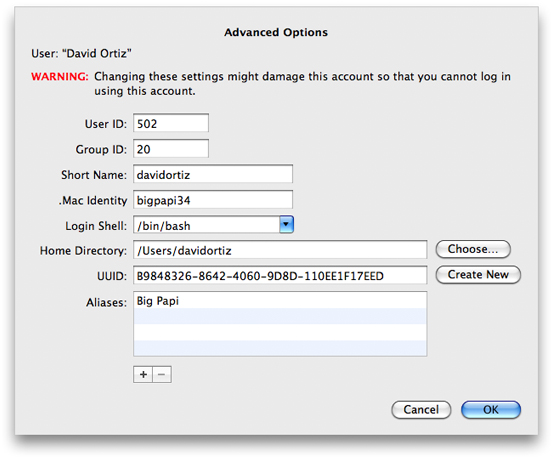Remove selected alias with minus button
The image size is (553, 459).
pos(162,374)
